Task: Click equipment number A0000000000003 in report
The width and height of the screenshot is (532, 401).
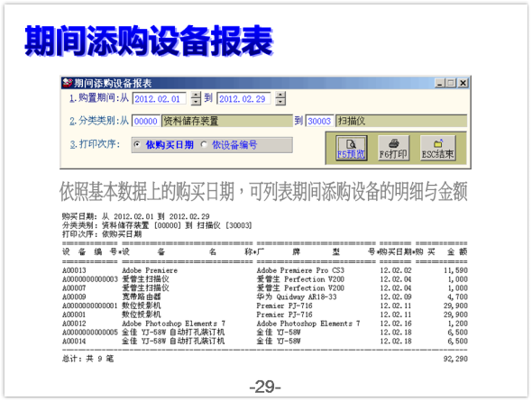Action: [x=90, y=279]
